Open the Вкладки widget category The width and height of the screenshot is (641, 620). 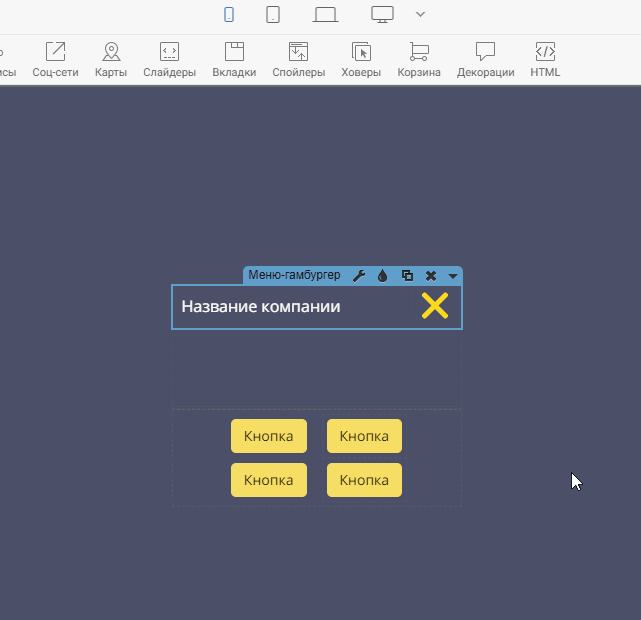(x=234, y=60)
